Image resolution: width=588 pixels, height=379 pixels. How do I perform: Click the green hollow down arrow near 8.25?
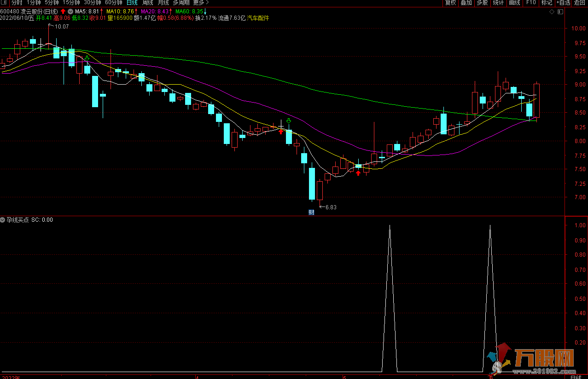click(289, 121)
